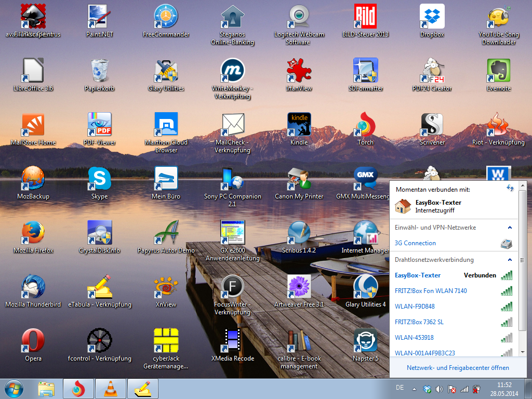Open Mozilla Firefox from the desktop
This screenshot has width=532, height=399.
click(32, 232)
